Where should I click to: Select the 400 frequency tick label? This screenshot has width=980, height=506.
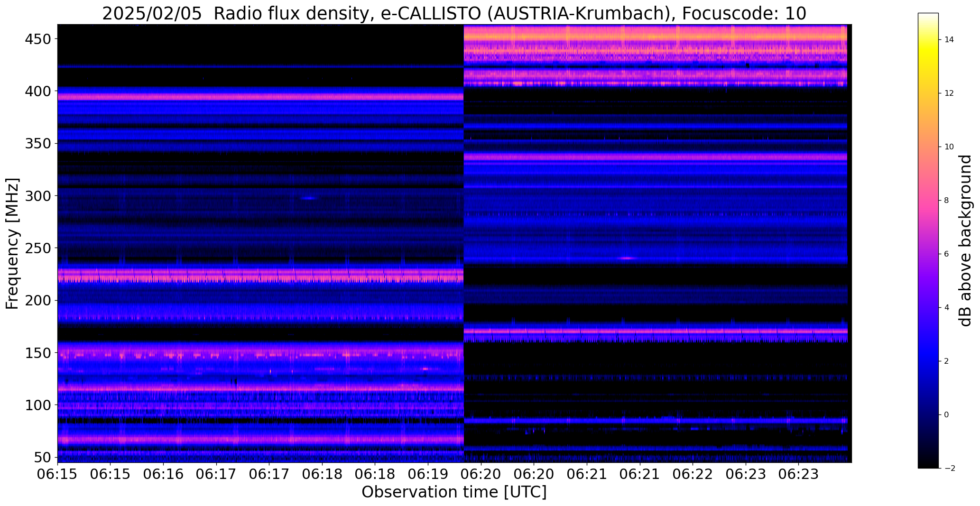point(37,91)
